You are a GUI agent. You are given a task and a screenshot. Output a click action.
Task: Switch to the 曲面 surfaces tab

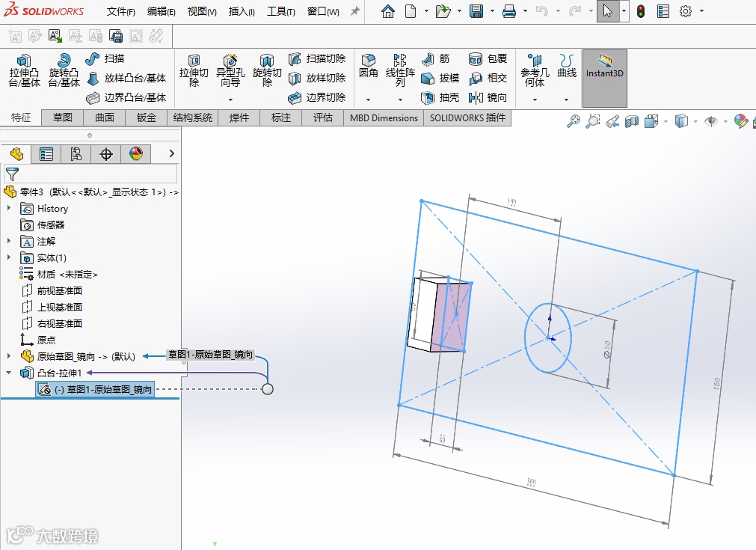(x=104, y=117)
